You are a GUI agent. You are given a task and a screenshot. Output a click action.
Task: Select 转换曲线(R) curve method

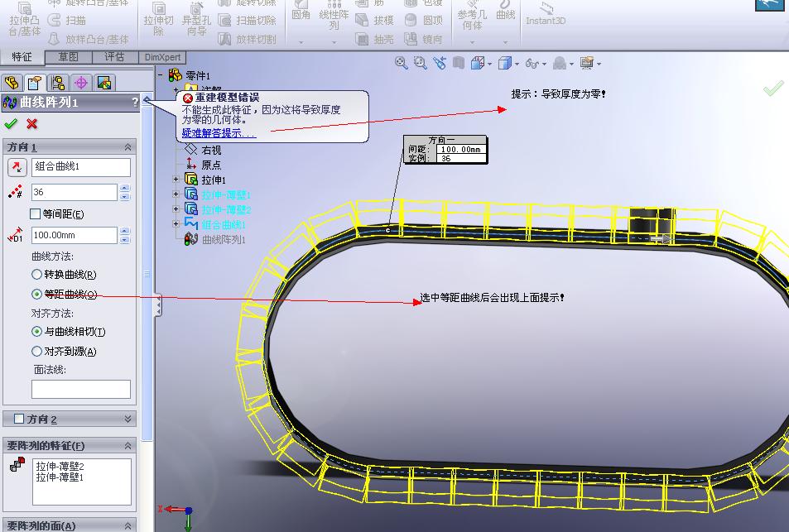[36, 275]
